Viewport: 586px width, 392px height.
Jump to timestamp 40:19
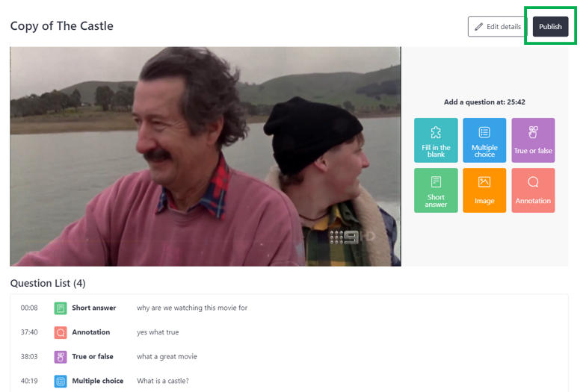(x=29, y=381)
